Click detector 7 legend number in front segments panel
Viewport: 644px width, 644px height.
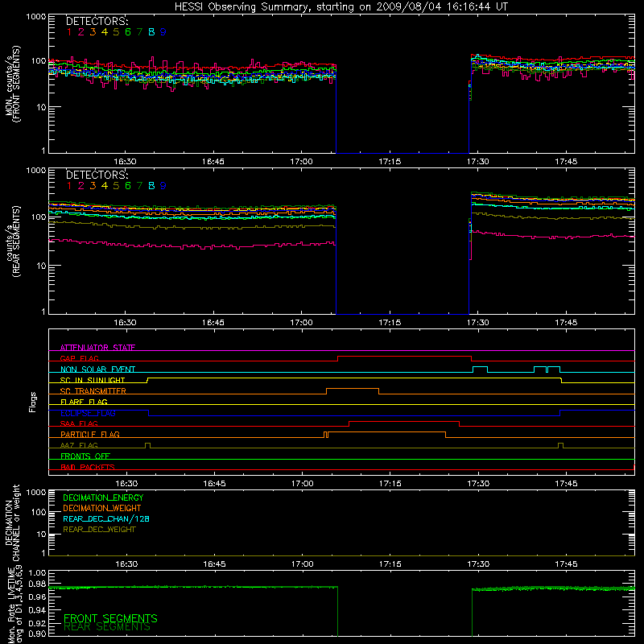[x=139, y=32]
